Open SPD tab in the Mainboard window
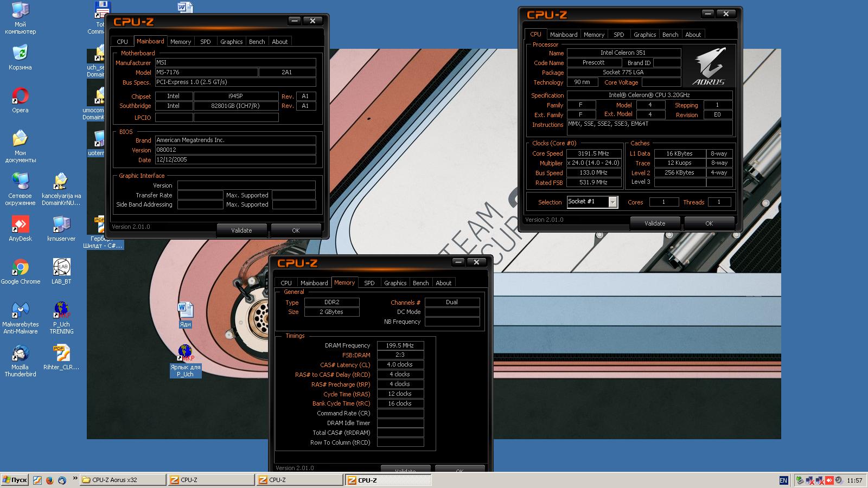868x488 pixels. coord(206,42)
